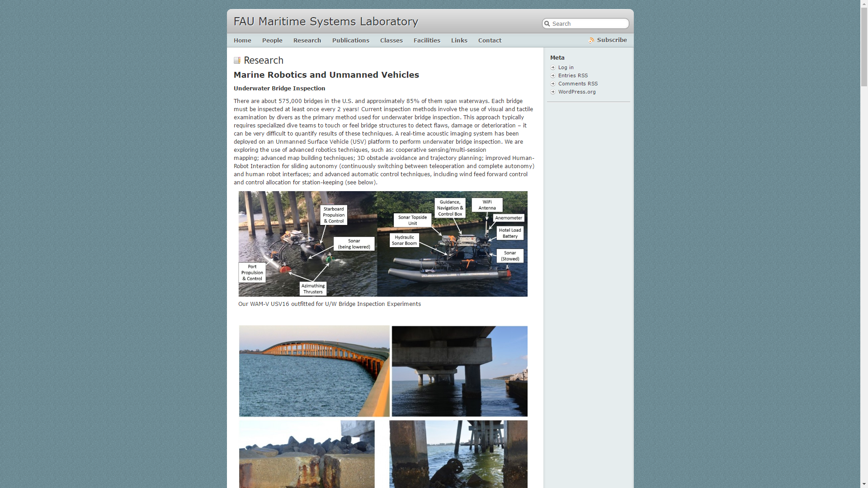Open the orange bridge over water photo
Screen dimensions: 868x488
point(314,371)
